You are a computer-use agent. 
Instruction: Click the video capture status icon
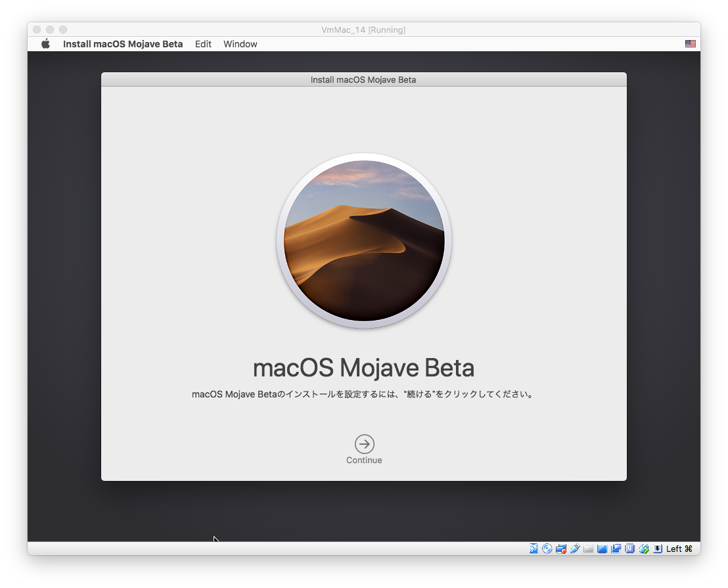pos(616,549)
